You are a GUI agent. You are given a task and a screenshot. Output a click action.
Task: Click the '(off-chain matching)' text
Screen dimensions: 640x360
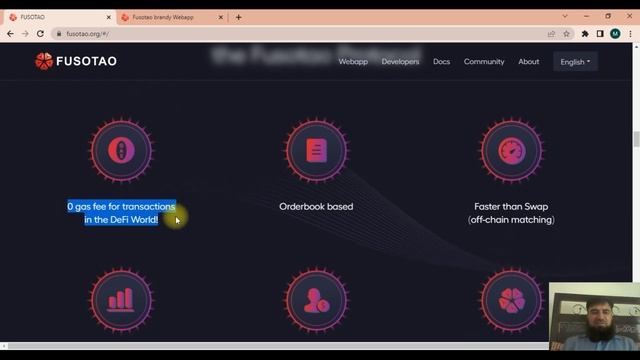click(511, 220)
